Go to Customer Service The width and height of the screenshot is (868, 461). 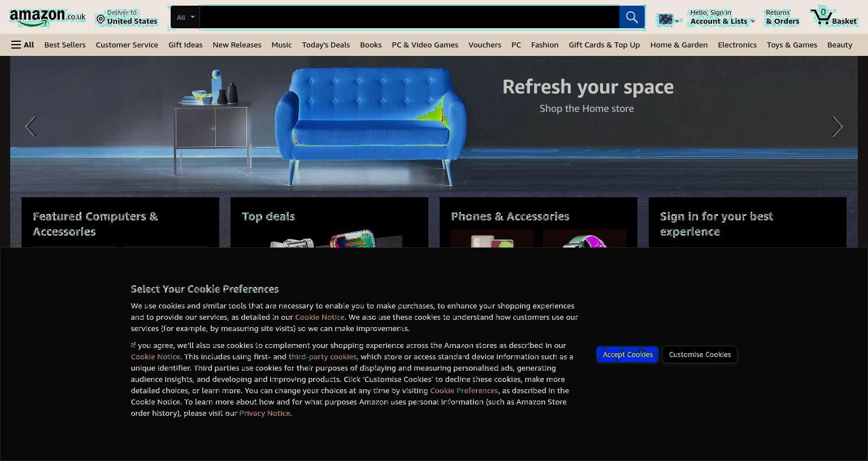pos(127,45)
